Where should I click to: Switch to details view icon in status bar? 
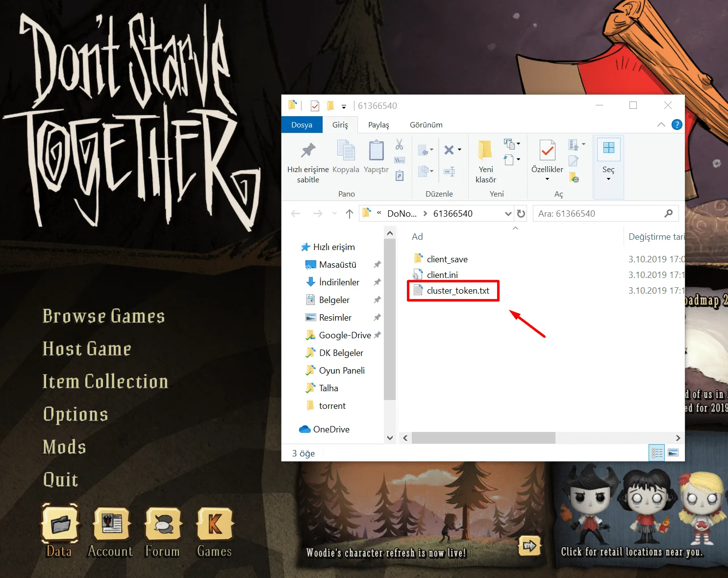[x=656, y=452]
